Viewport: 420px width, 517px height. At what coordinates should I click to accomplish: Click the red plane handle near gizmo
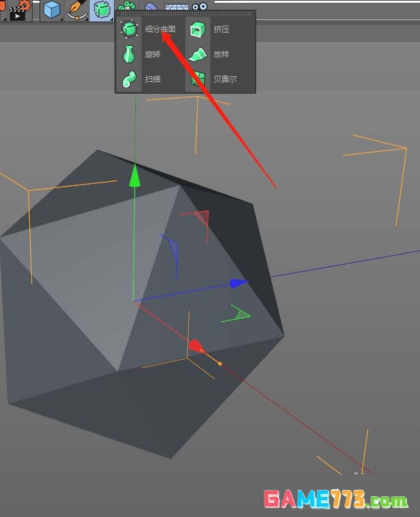pyautogui.click(x=199, y=217)
